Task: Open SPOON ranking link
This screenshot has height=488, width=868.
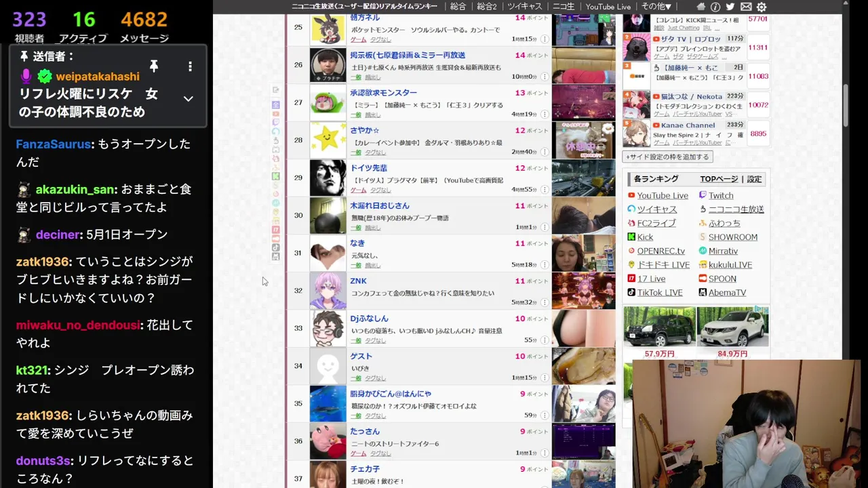Action: [x=722, y=279]
